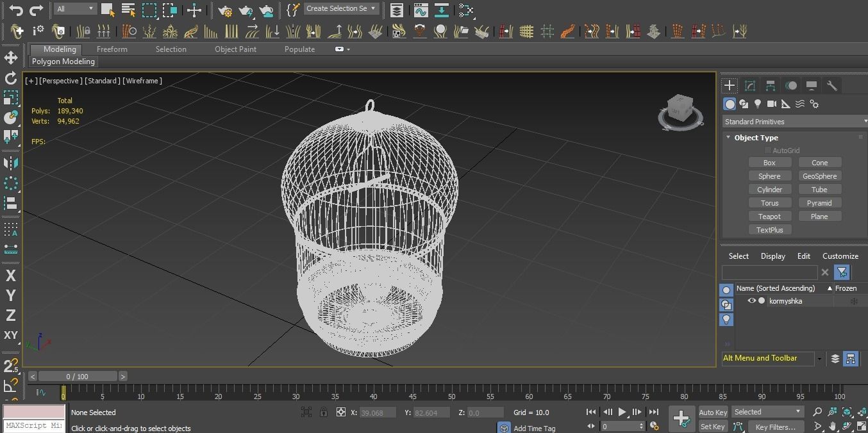Click the Box primitive button
This screenshot has width=868, height=433.
coord(770,163)
